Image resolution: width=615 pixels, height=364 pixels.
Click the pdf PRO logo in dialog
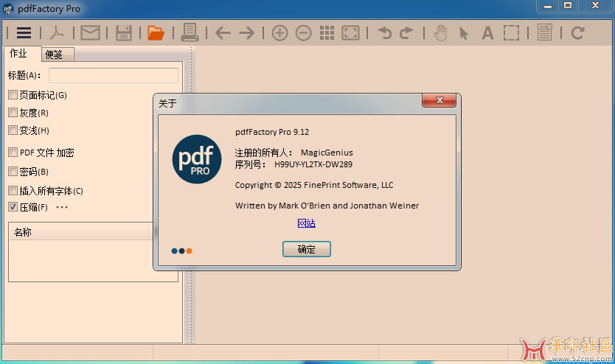tap(197, 159)
